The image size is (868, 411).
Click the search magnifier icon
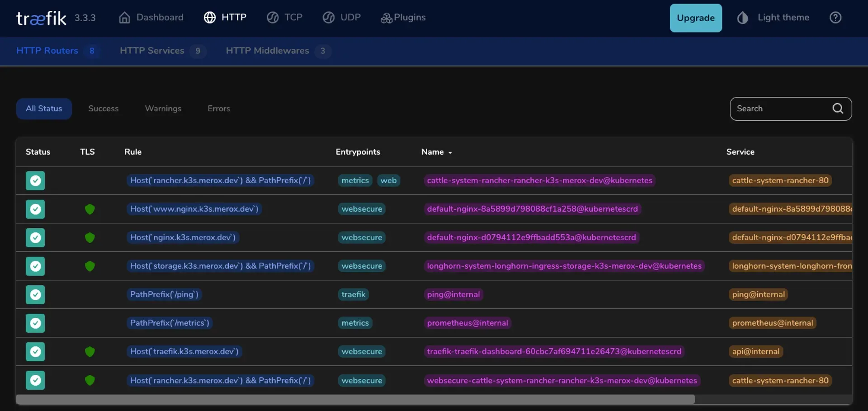pyautogui.click(x=838, y=109)
